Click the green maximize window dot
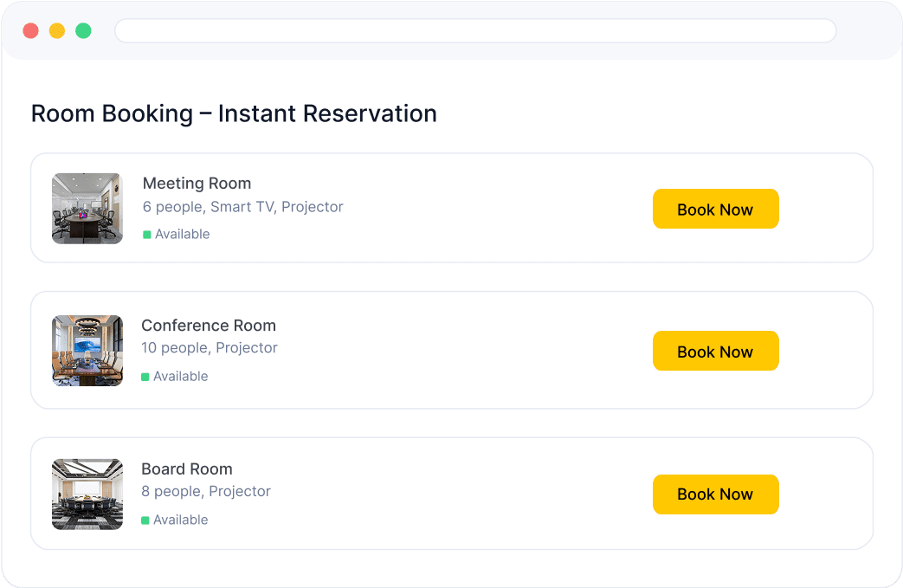Screen dimensions: 903x588 (83, 30)
